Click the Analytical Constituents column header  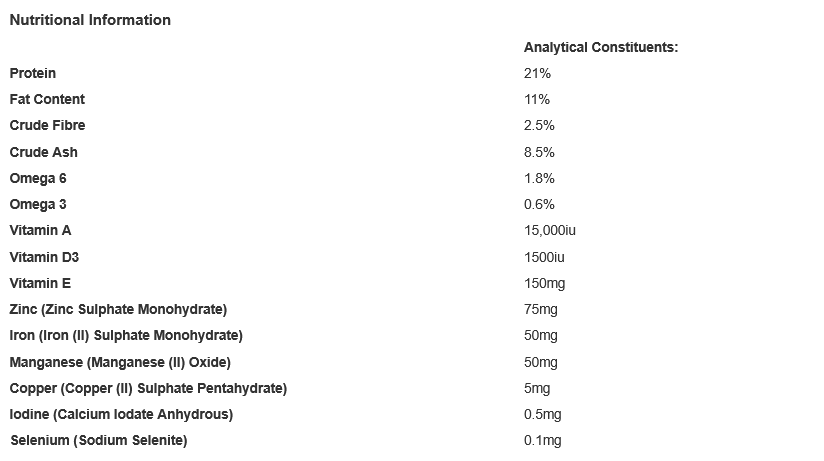[601, 47]
